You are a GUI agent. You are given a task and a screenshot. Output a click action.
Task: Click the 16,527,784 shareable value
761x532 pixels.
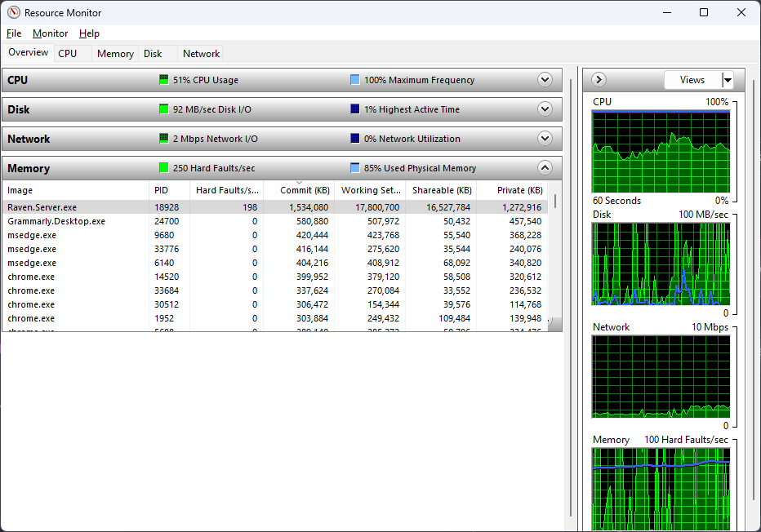448,207
